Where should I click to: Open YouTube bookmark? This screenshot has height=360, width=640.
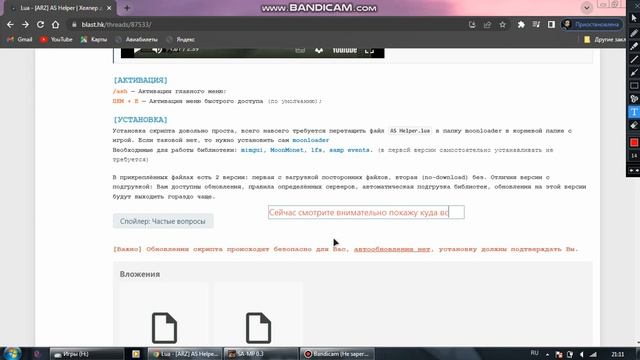(x=56, y=39)
